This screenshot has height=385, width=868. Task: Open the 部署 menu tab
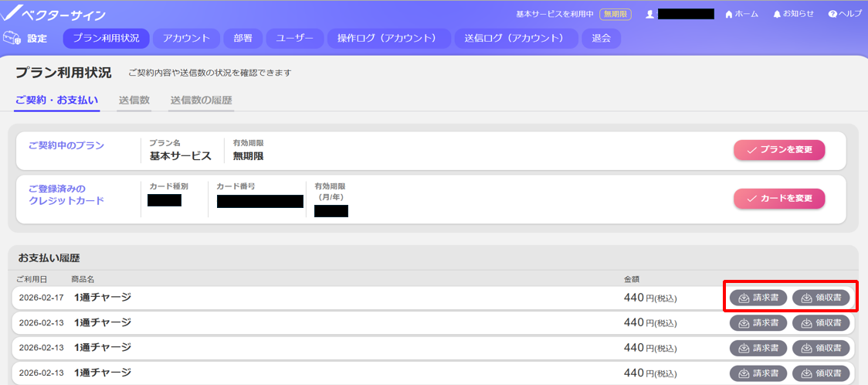243,39
